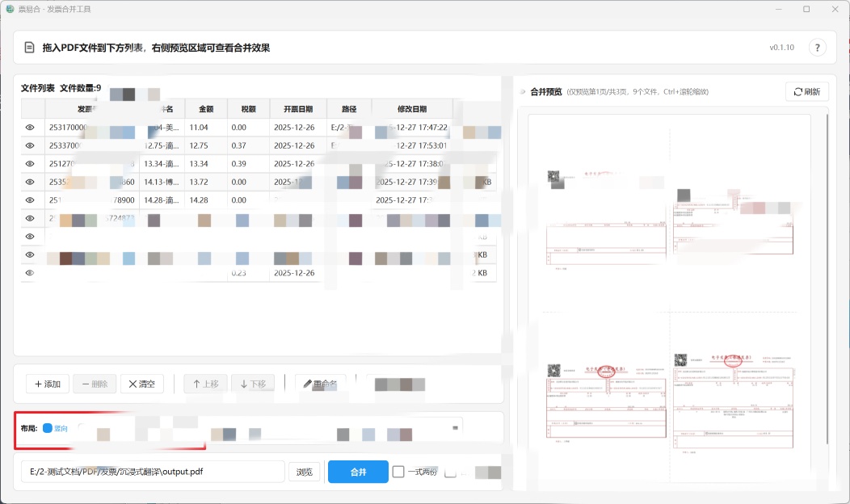Select the 13.72 amount cell
This screenshot has width=850, height=504.
(x=206, y=182)
